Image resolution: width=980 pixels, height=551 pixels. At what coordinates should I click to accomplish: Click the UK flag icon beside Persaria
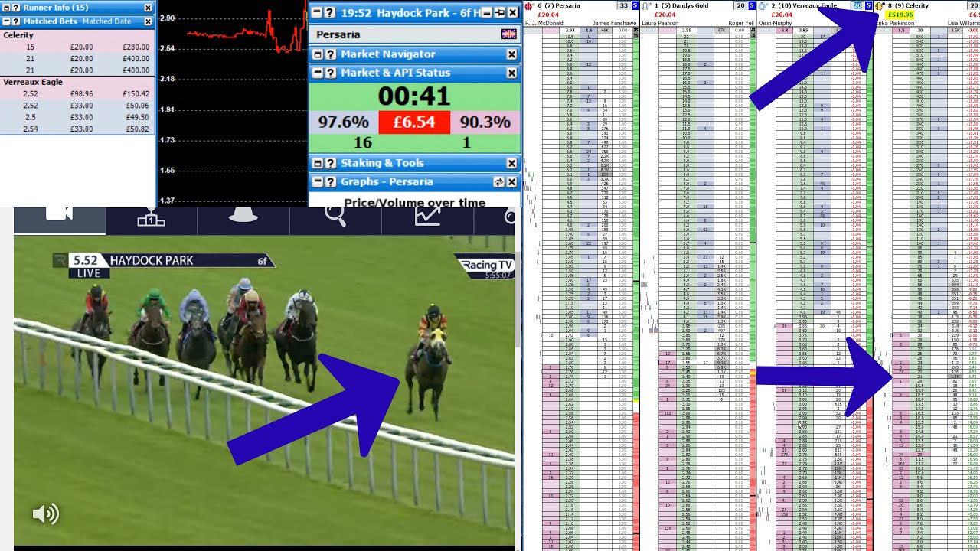coord(508,34)
